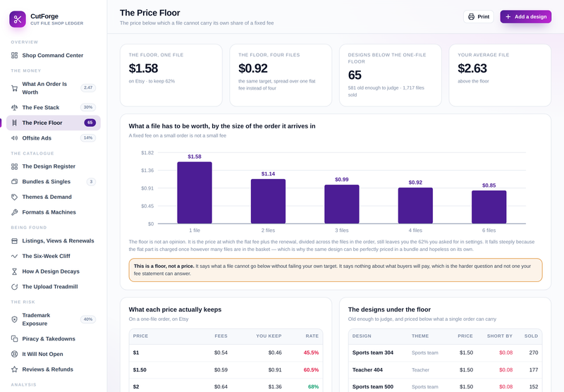Click the megaphone icon for Offsite Ads
The image size is (564, 392).
coord(14,138)
